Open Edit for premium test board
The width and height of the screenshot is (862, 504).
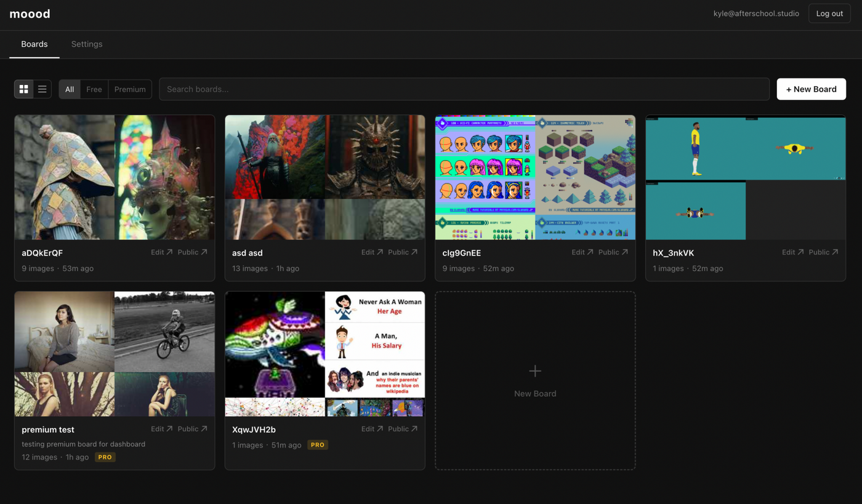[161, 429]
